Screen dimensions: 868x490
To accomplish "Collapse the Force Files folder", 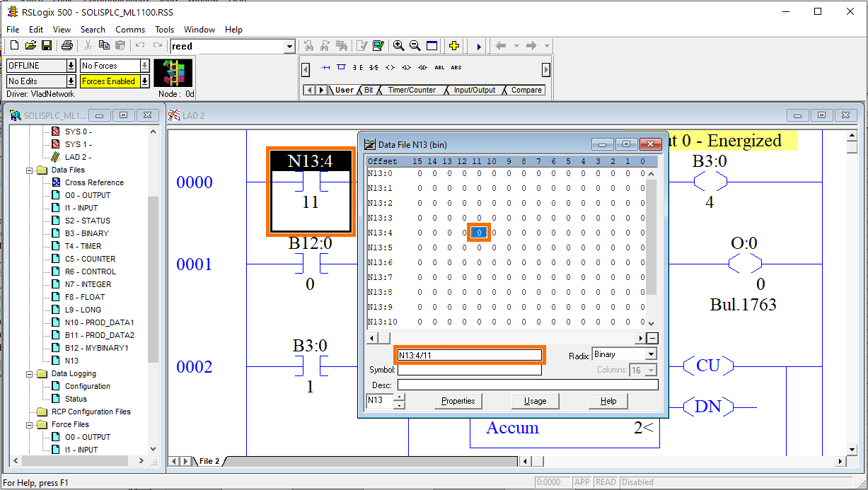I will coord(30,425).
